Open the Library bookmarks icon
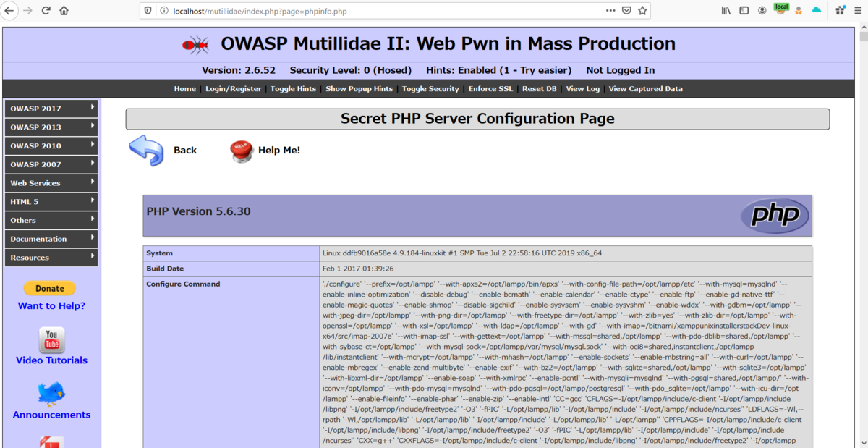868x448 pixels. pyautogui.click(x=726, y=11)
